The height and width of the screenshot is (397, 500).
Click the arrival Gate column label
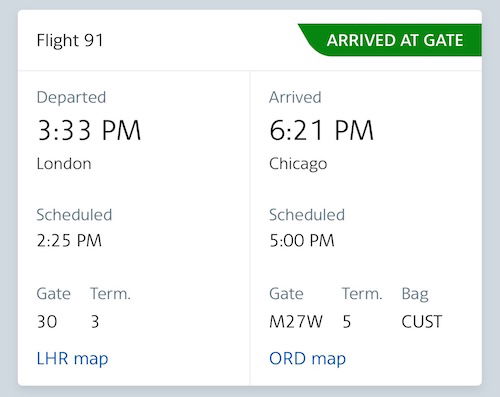pos(286,294)
